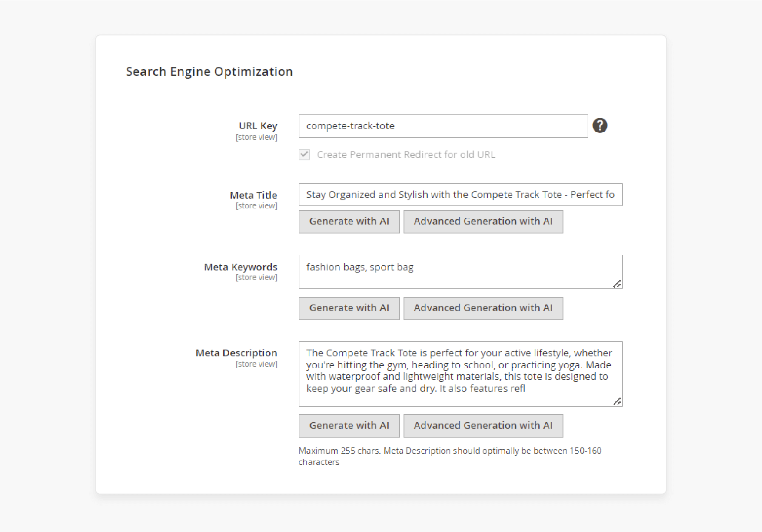This screenshot has height=532, width=762.
Task: Click Generate with AI under Meta Keywords
Action: click(349, 308)
